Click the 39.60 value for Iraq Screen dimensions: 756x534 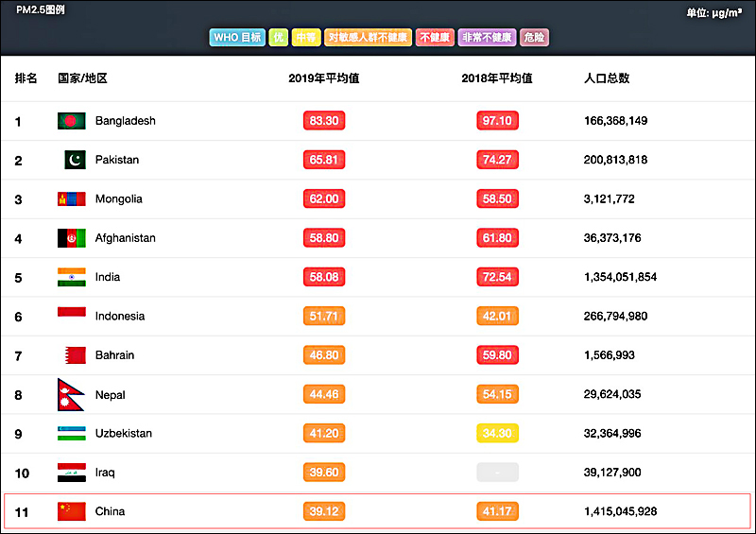(x=324, y=473)
